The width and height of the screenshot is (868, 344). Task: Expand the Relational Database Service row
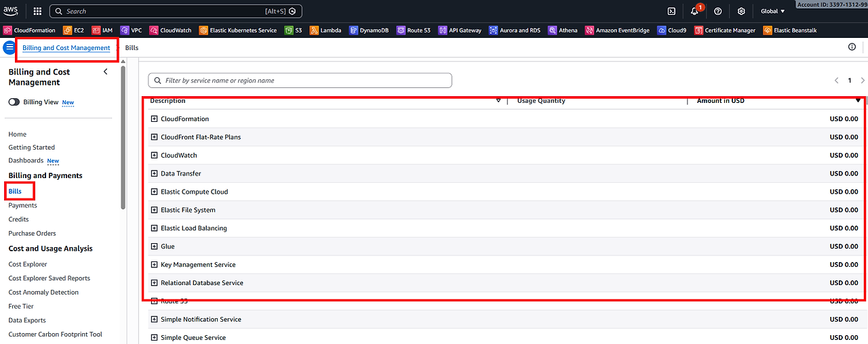point(154,283)
